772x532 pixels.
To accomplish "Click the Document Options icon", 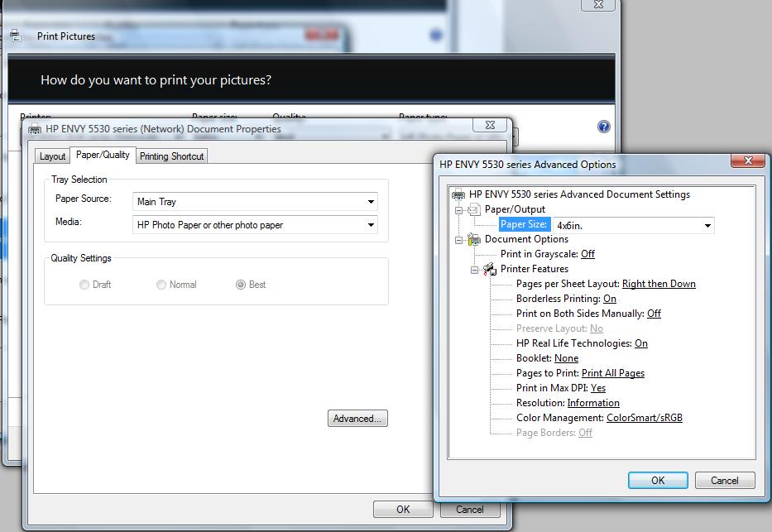I will (474, 239).
